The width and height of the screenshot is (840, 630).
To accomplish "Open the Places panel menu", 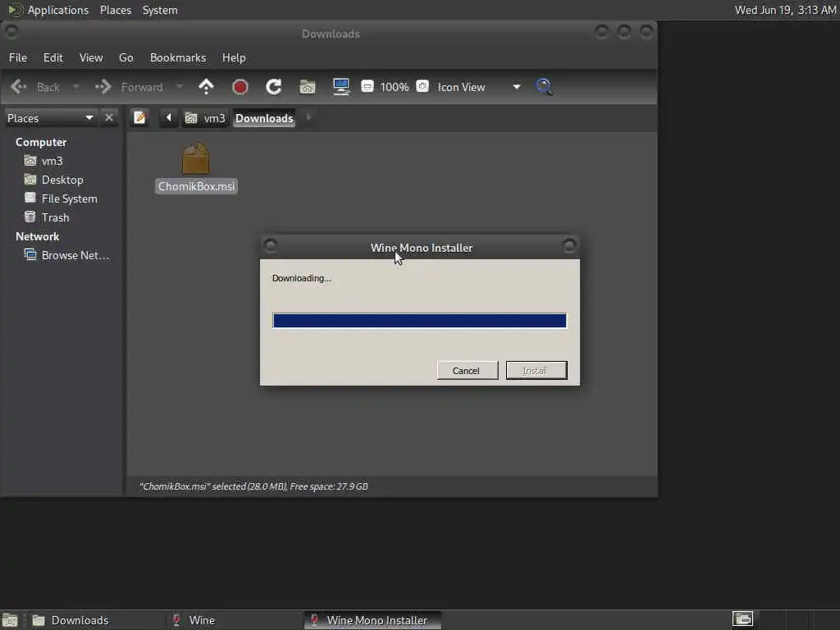I will [x=116, y=10].
